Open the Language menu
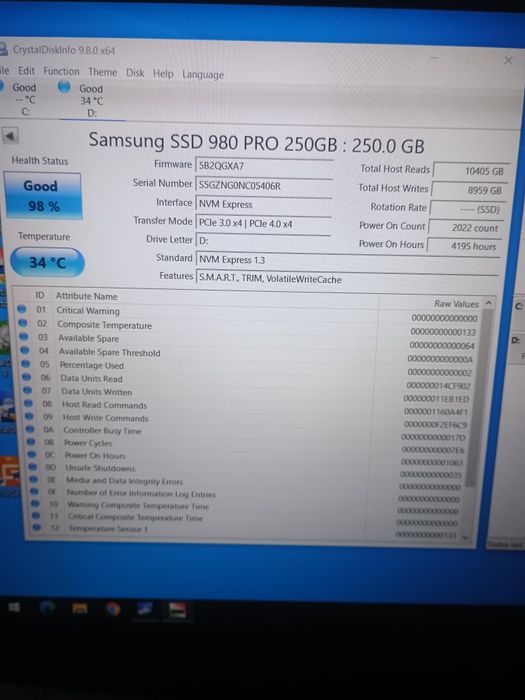The height and width of the screenshot is (700, 525). pyautogui.click(x=203, y=75)
